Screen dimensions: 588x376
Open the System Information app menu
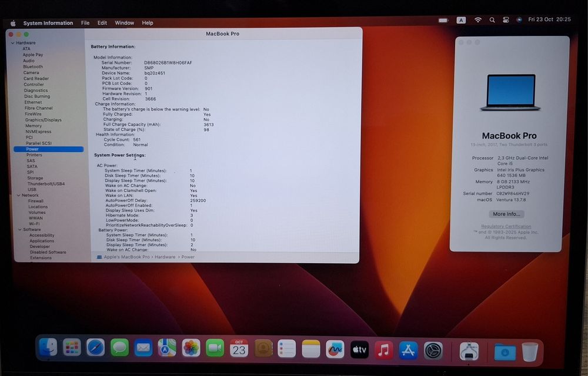click(x=48, y=23)
